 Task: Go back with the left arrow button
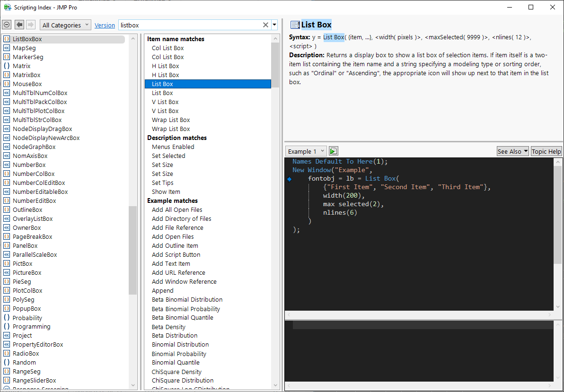[x=19, y=25]
